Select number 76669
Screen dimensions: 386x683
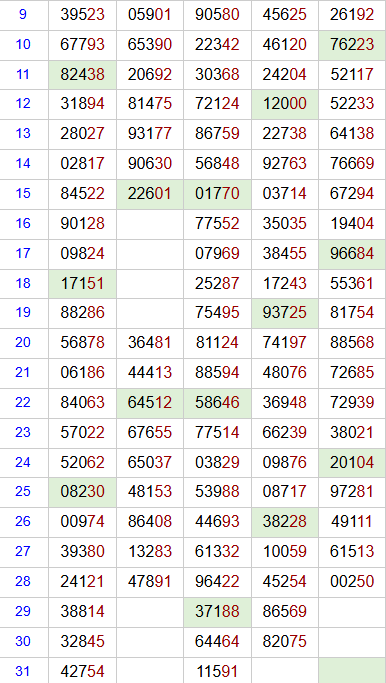pos(352,164)
